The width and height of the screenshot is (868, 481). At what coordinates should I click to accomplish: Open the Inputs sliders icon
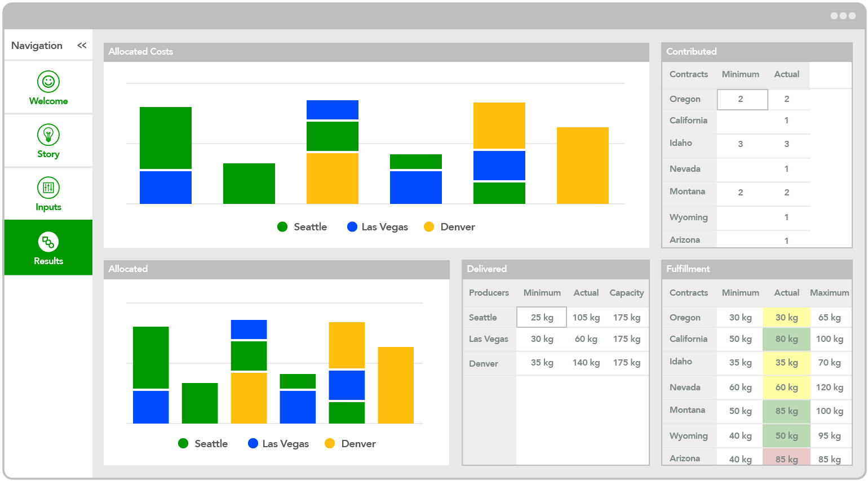coord(48,188)
